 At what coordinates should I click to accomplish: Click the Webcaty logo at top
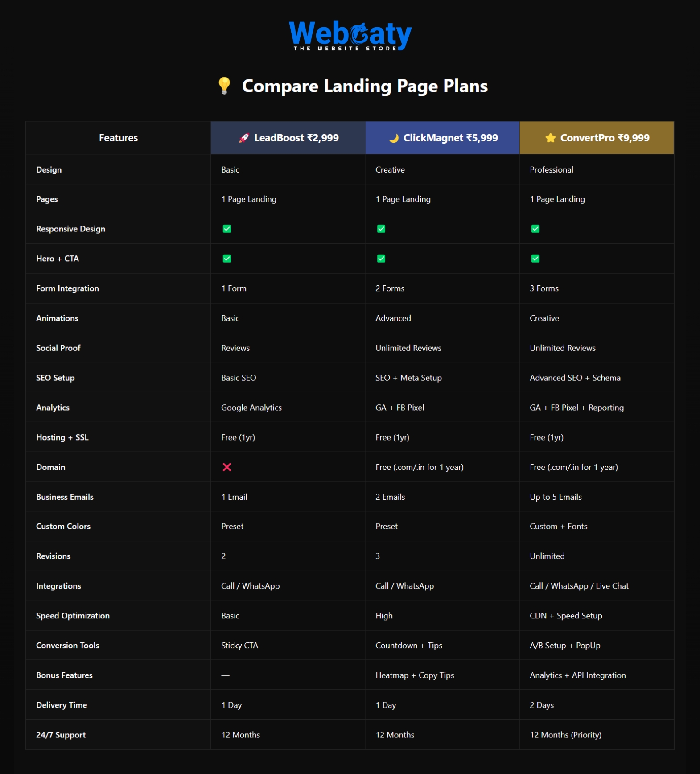point(350,35)
